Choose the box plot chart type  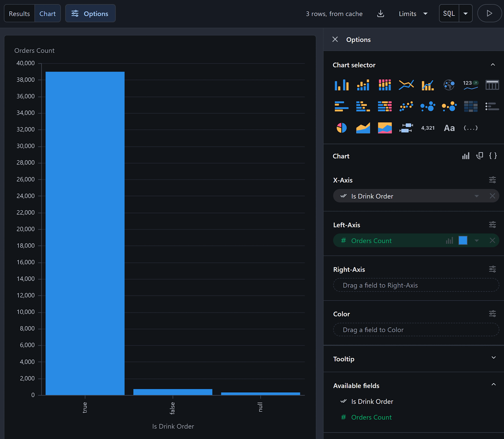click(x=406, y=128)
